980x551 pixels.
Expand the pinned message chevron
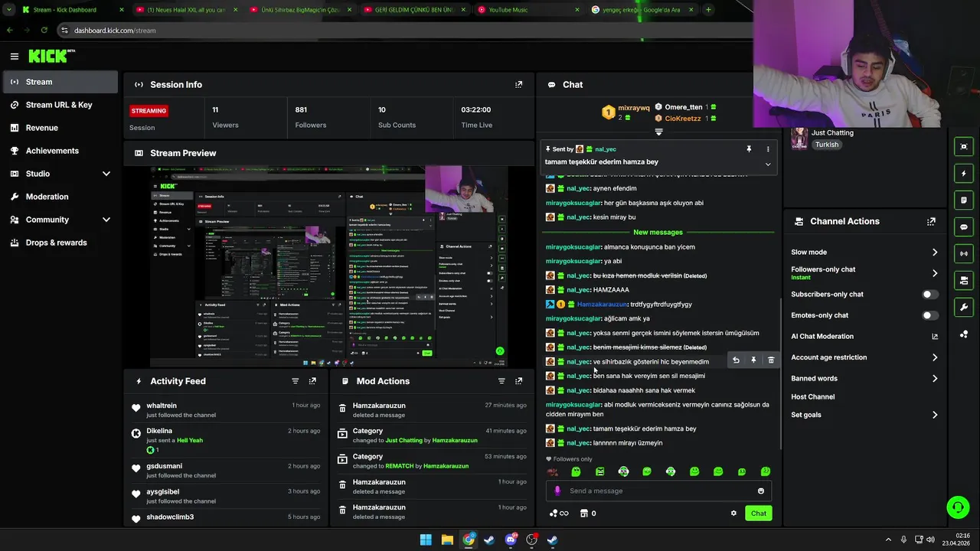coord(768,164)
